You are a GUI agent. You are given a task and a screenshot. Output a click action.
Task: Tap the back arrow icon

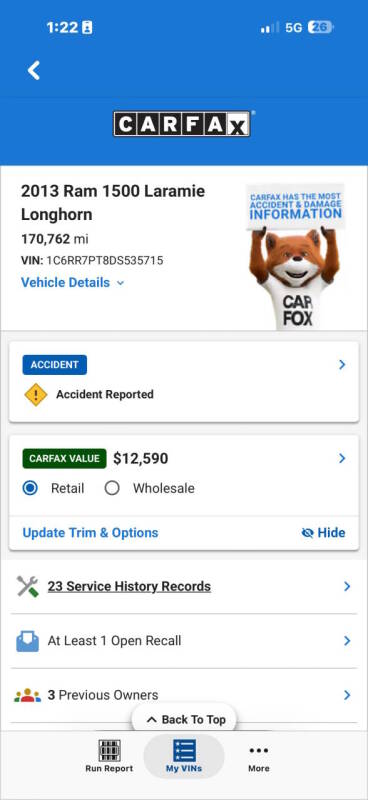click(x=34, y=70)
